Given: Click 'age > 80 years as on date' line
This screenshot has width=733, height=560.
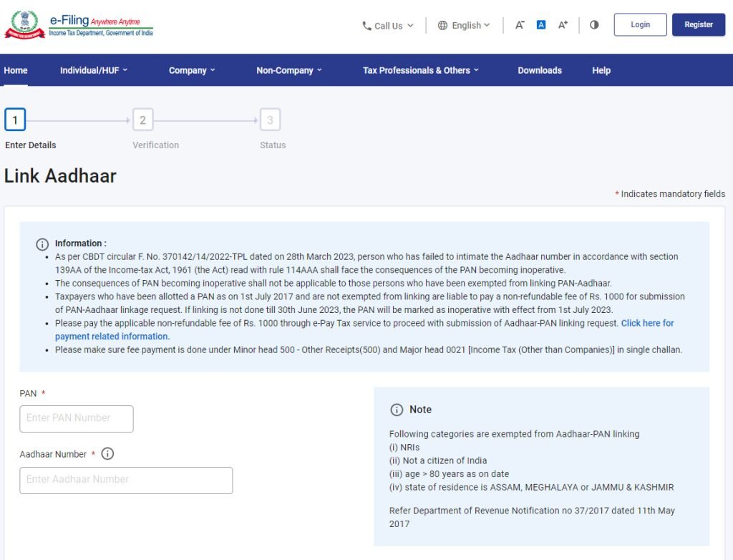Looking at the screenshot, I should click(x=450, y=474).
